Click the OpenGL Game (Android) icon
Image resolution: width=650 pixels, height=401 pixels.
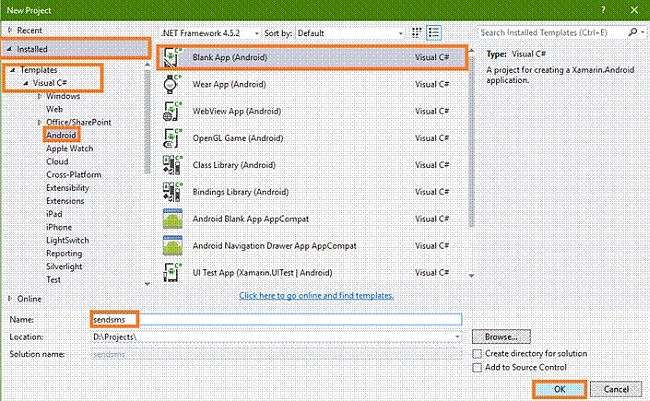(x=172, y=138)
